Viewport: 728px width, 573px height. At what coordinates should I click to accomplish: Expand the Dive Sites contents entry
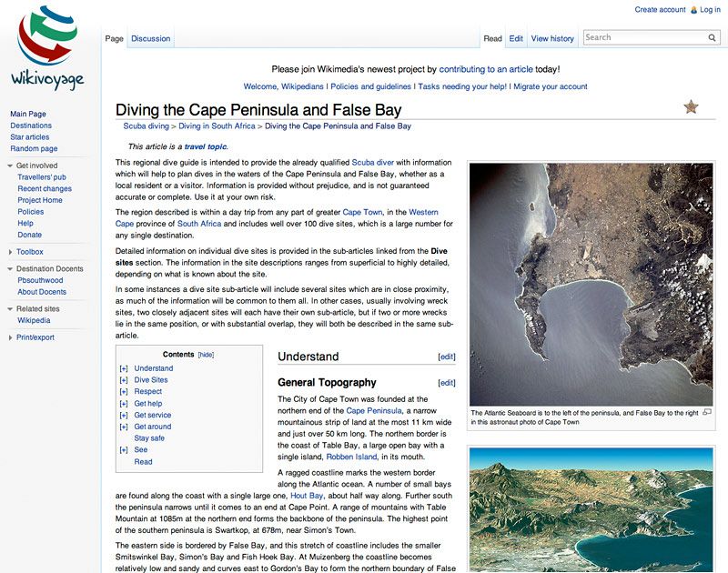[123, 380]
